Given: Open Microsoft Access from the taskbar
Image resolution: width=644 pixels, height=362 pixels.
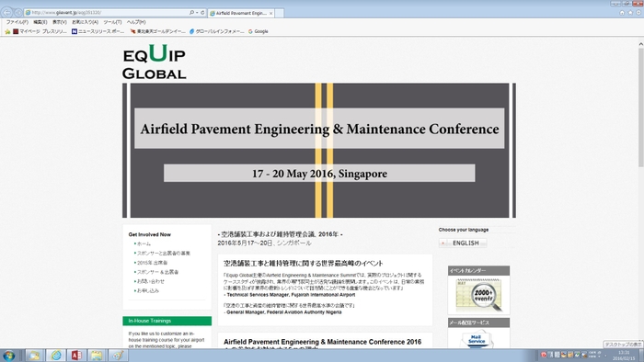Looking at the screenshot, I should (76, 356).
